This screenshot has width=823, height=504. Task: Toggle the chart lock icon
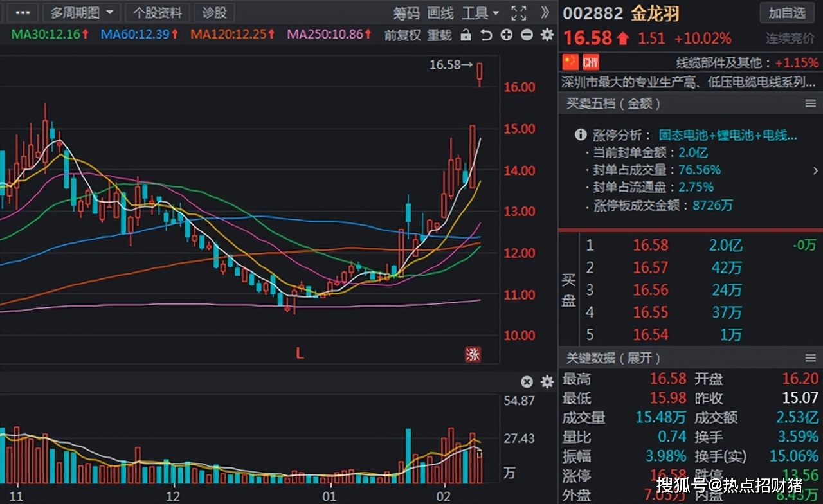466,35
